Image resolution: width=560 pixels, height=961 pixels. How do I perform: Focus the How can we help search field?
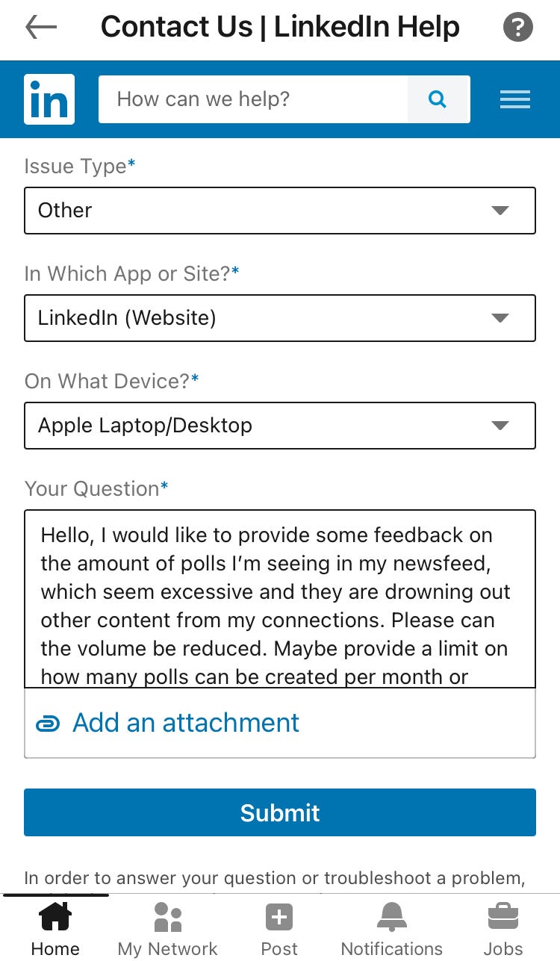(x=253, y=99)
